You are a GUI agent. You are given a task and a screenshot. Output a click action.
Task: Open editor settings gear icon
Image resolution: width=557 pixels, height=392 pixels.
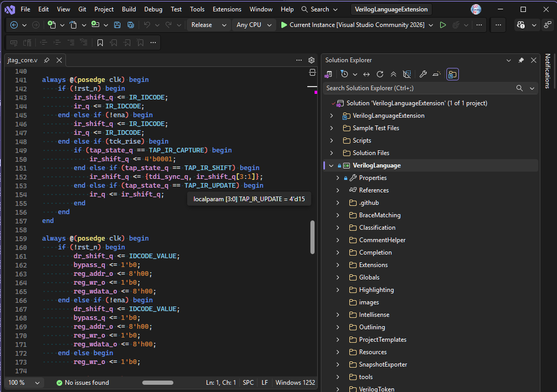pos(311,60)
